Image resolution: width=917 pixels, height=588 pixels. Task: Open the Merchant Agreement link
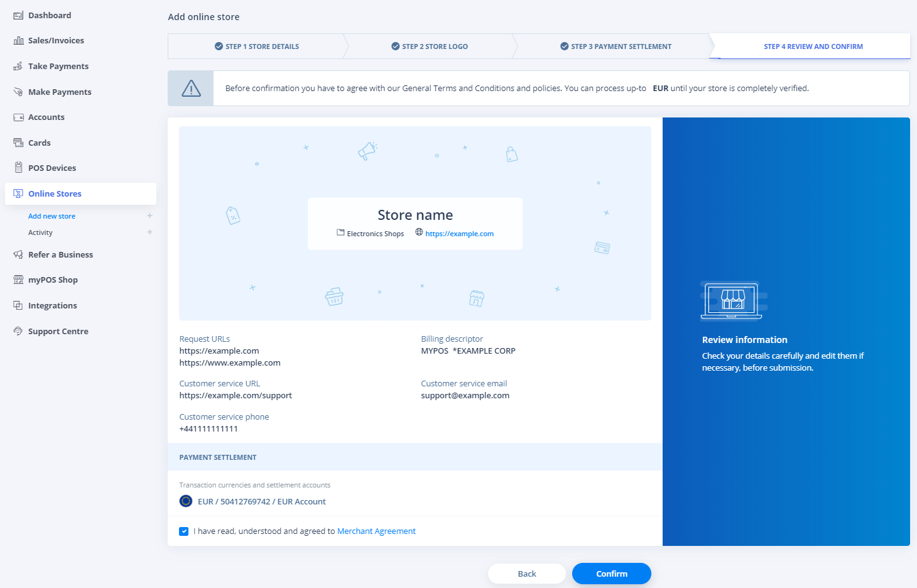tap(376, 531)
